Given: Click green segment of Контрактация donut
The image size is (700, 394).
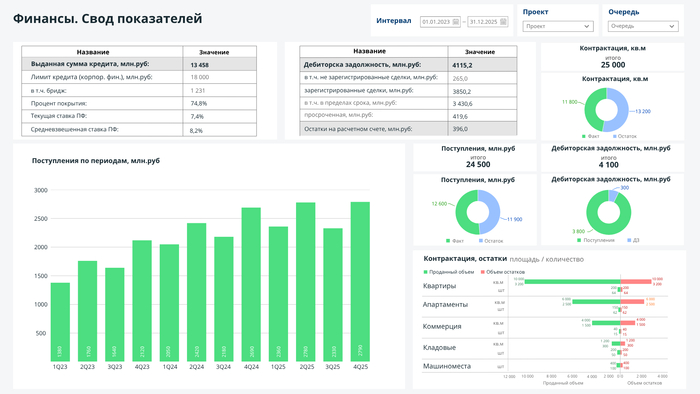Looking at the screenshot, I should [591, 110].
